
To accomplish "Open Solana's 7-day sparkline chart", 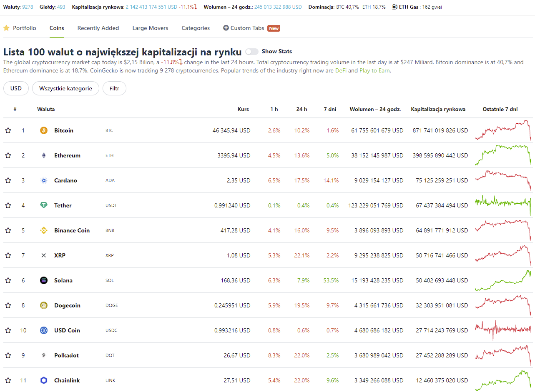I will [x=503, y=280].
